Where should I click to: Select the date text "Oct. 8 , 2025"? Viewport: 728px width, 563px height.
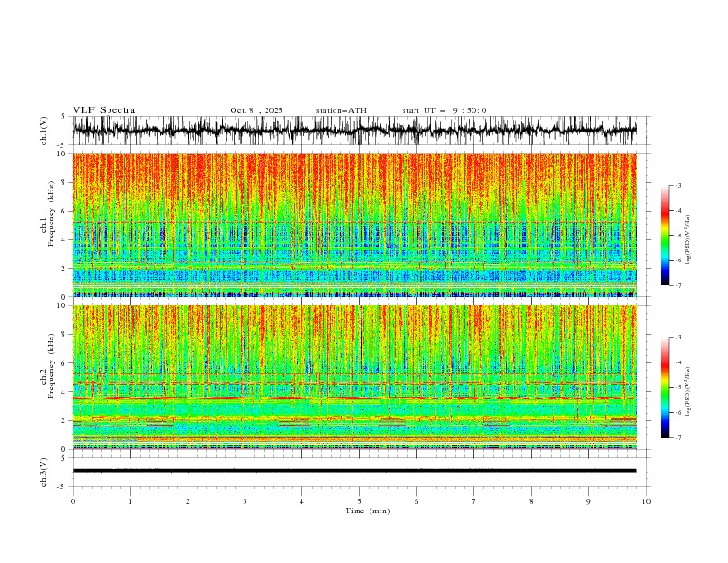click(x=256, y=110)
